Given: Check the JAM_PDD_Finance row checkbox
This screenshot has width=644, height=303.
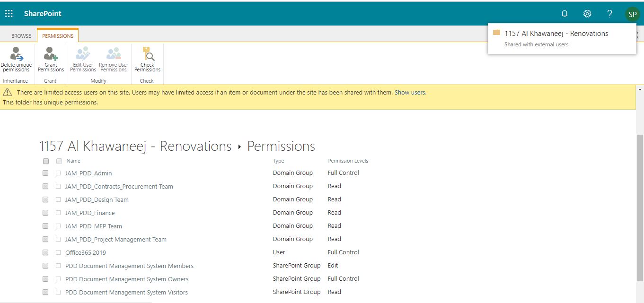Looking at the screenshot, I should [45, 213].
